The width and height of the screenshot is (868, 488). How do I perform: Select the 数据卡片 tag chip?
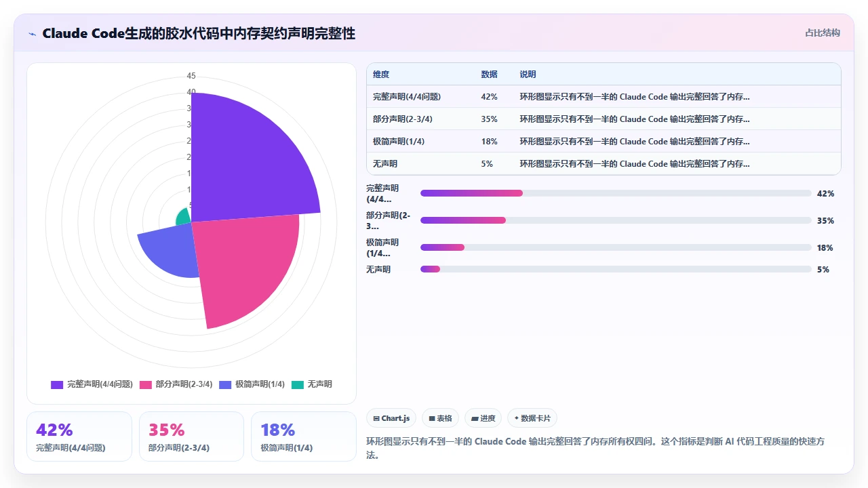(x=532, y=418)
